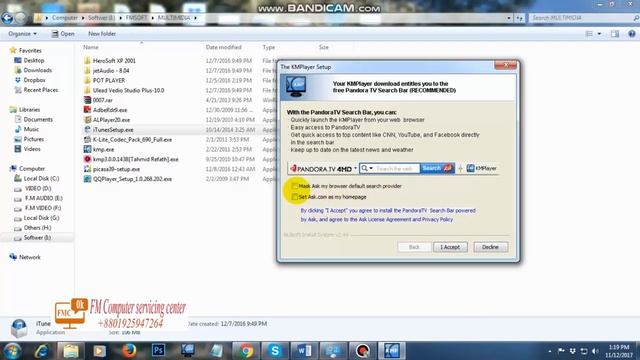640x360 pixels.
Task: Click the volume icon in system tray
Action: pyautogui.click(x=595, y=351)
